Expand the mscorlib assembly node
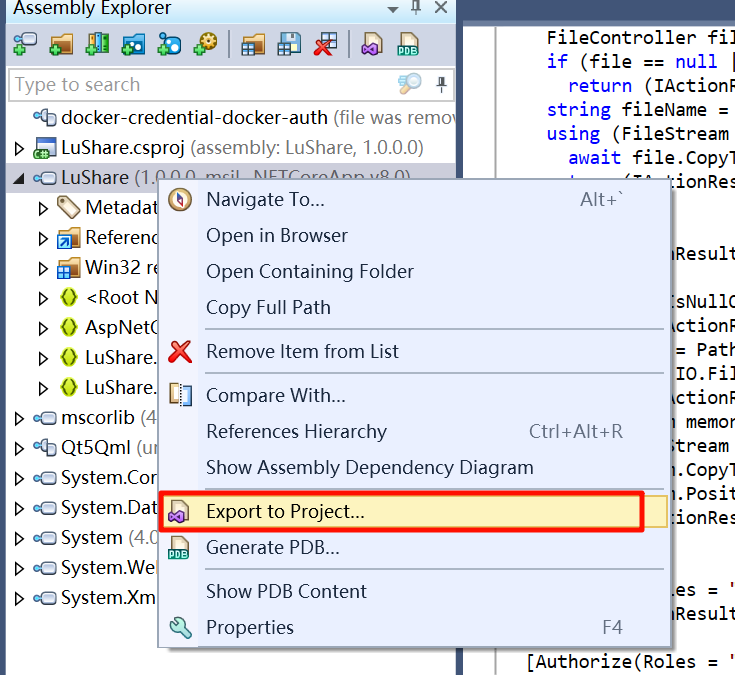Image resolution: width=735 pixels, height=675 pixels. point(19,418)
